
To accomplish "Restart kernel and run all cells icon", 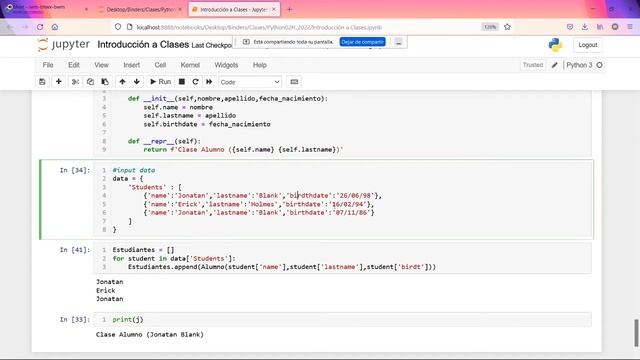I will click(x=209, y=82).
